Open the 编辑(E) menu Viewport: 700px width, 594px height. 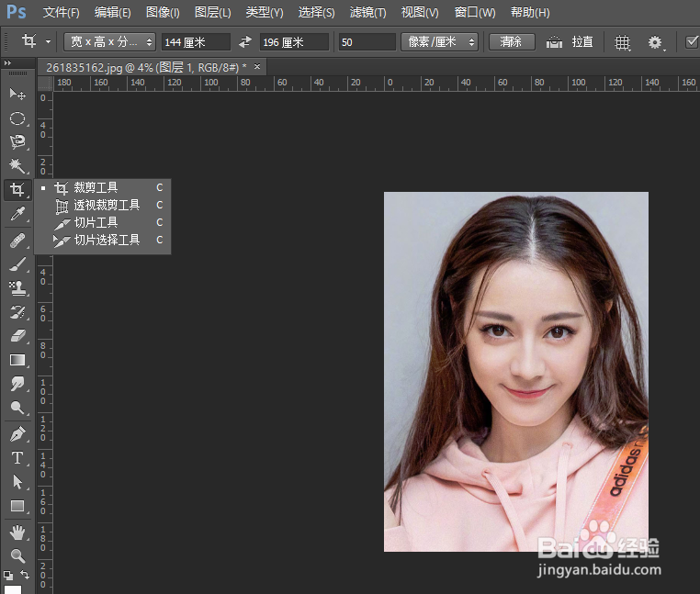pos(112,13)
